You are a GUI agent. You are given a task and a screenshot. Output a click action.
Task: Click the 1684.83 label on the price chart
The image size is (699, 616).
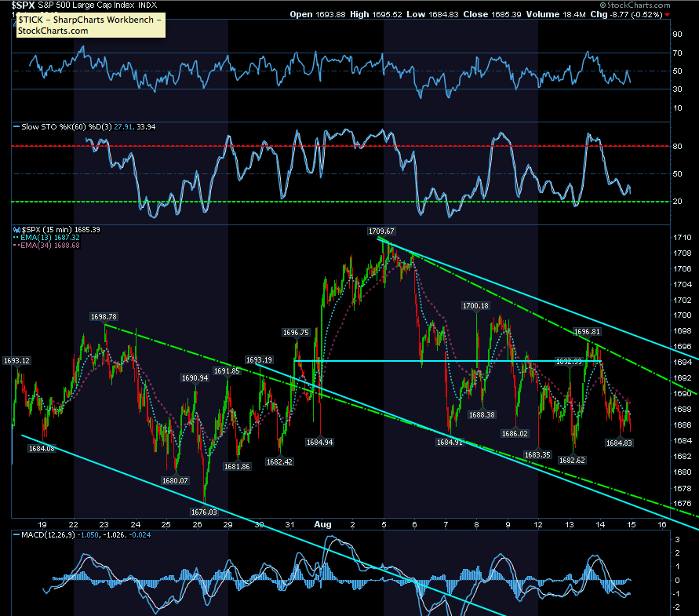tap(619, 443)
